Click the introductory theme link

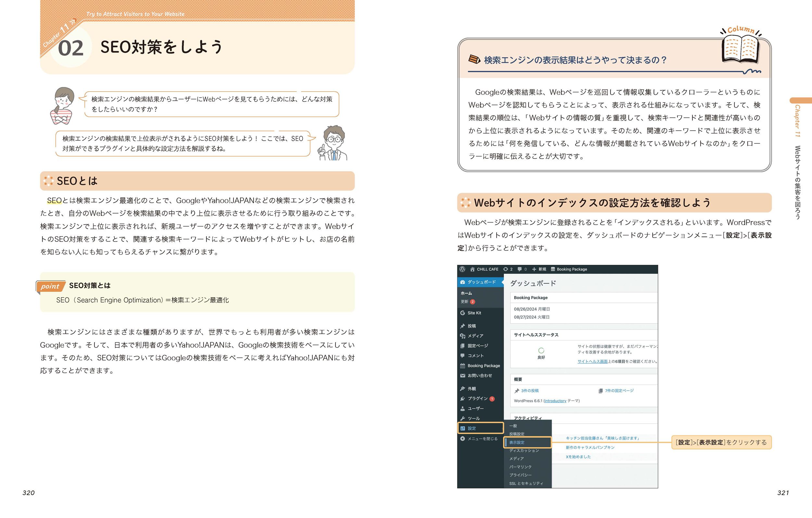(555, 401)
